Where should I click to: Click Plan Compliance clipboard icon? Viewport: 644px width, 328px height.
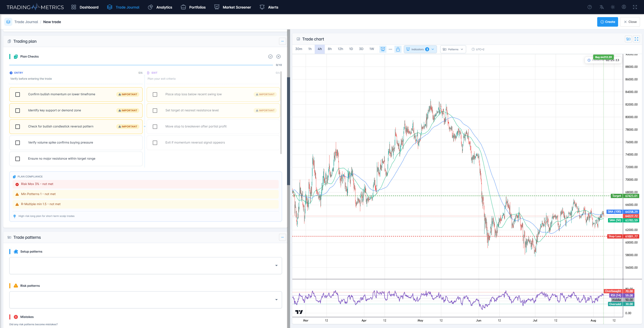(x=14, y=177)
